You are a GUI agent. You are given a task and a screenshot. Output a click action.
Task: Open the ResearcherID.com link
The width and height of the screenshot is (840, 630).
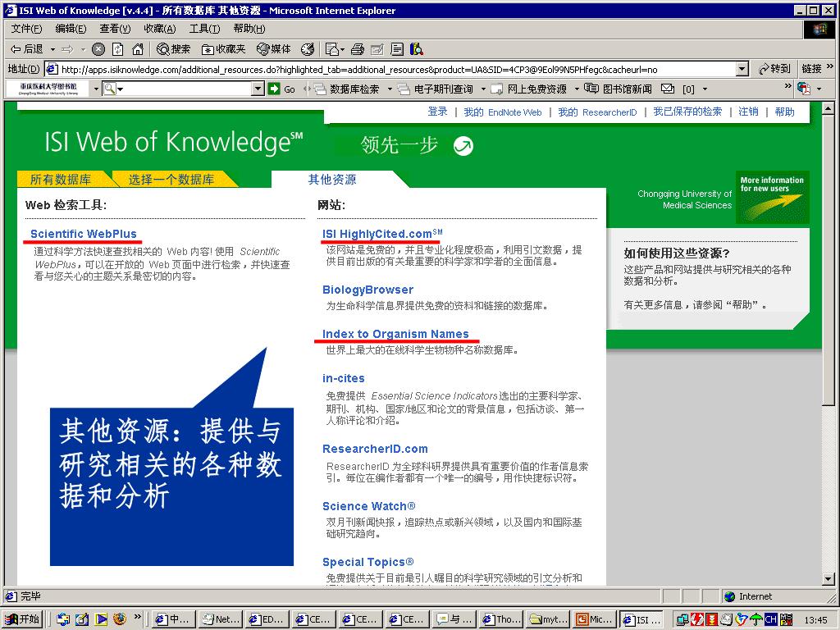click(375, 449)
